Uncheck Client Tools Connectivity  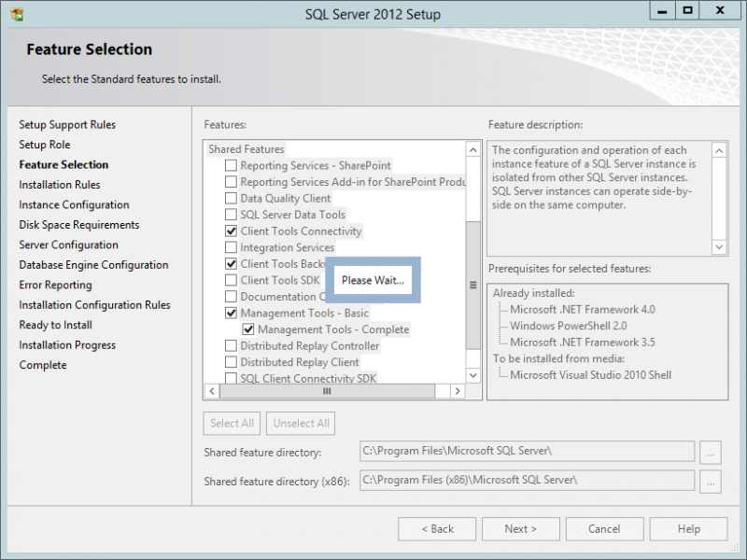click(231, 231)
